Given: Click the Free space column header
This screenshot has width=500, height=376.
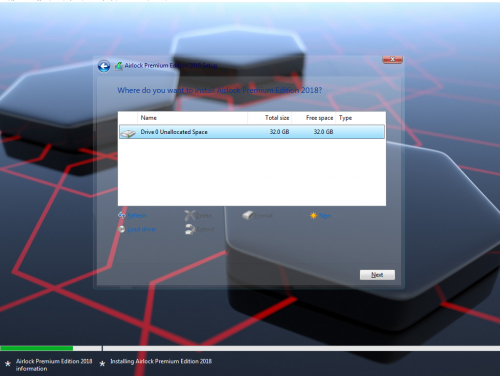Looking at the screenshot, I should tap(314, 118).
